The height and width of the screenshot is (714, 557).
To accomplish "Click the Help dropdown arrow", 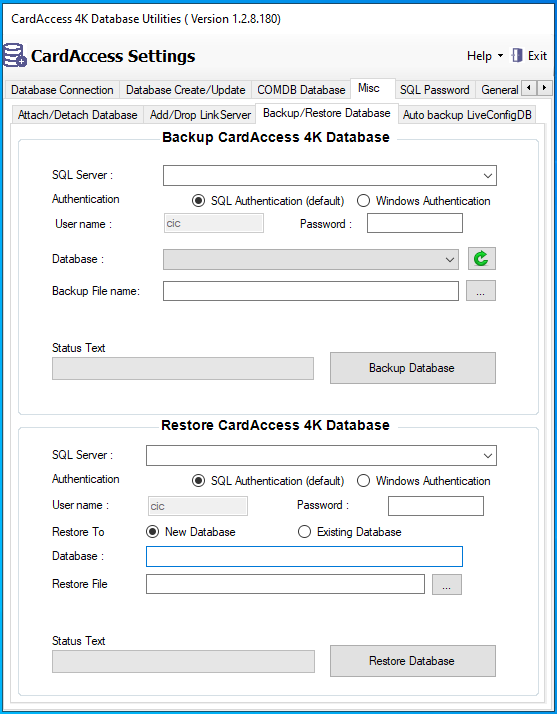I will coord(500,56).
